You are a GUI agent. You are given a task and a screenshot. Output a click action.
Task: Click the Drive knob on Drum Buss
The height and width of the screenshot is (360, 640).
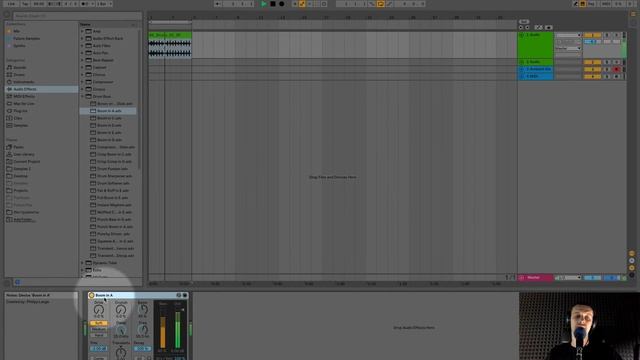tap(99, 310)
